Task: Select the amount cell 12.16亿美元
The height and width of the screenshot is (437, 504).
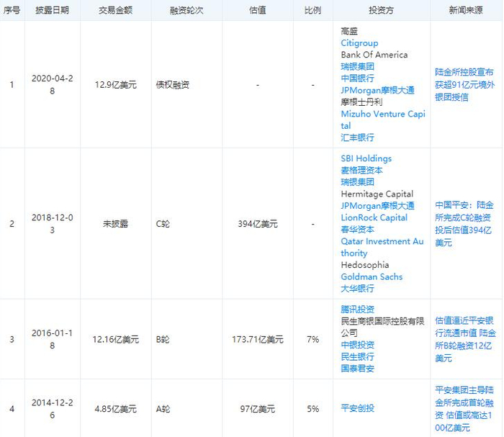Action: tap(116, 339)
